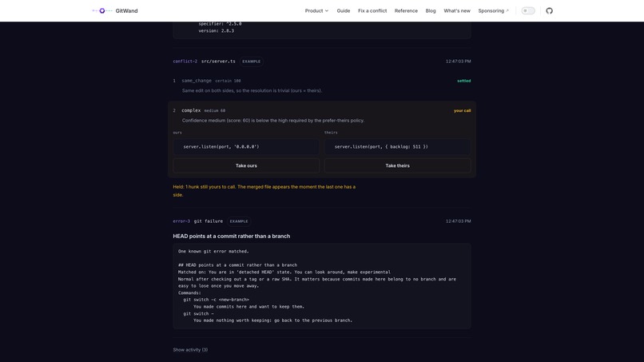Click the EXAMPLE badge beside src/server.ts
Image resolution: width=644 pixels, height=362 pixels.
pyautogui.click(x=252, y=62)
